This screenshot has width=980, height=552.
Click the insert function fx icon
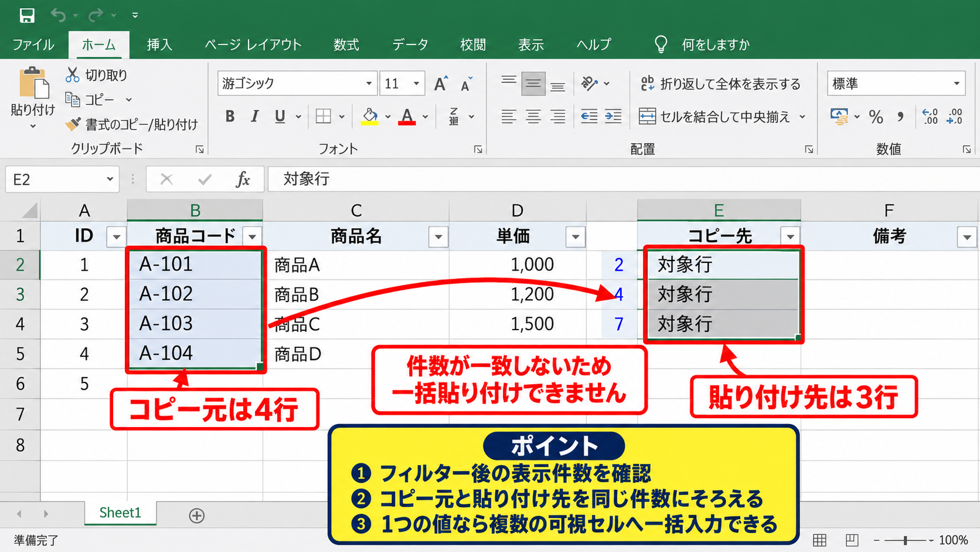click(243, 179)
